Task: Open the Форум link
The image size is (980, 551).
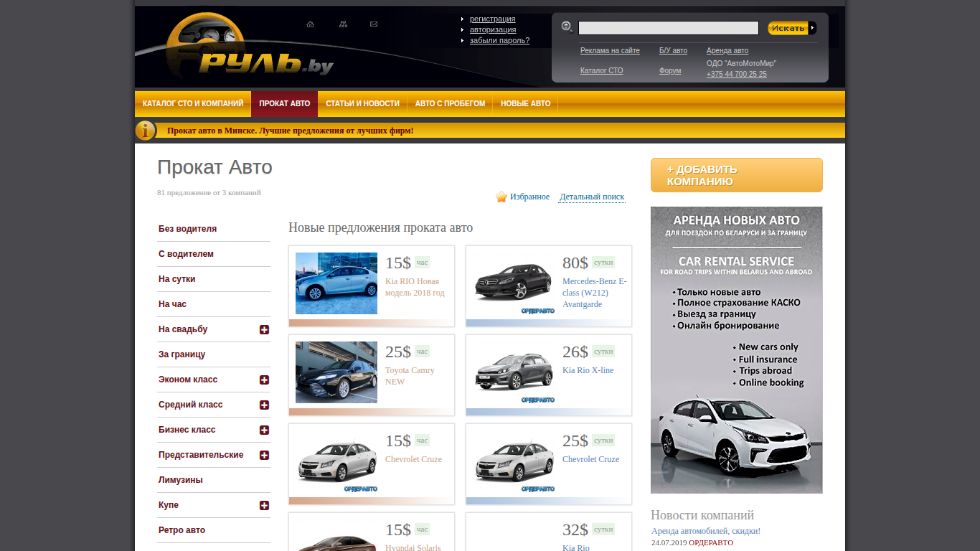Action: click(670, 71)
